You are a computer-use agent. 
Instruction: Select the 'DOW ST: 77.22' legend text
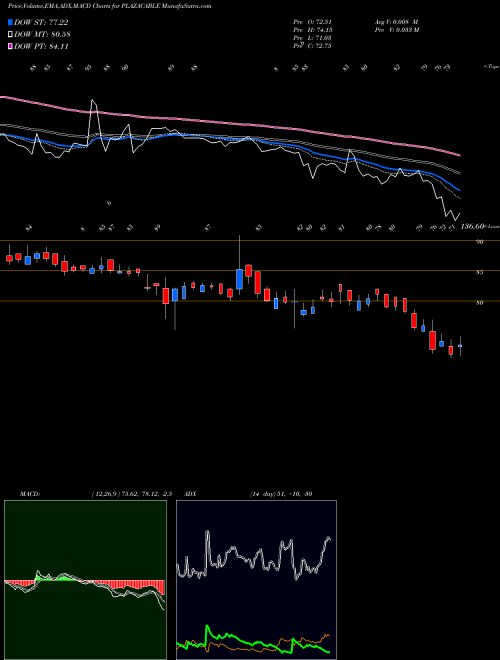pos(41,22)
